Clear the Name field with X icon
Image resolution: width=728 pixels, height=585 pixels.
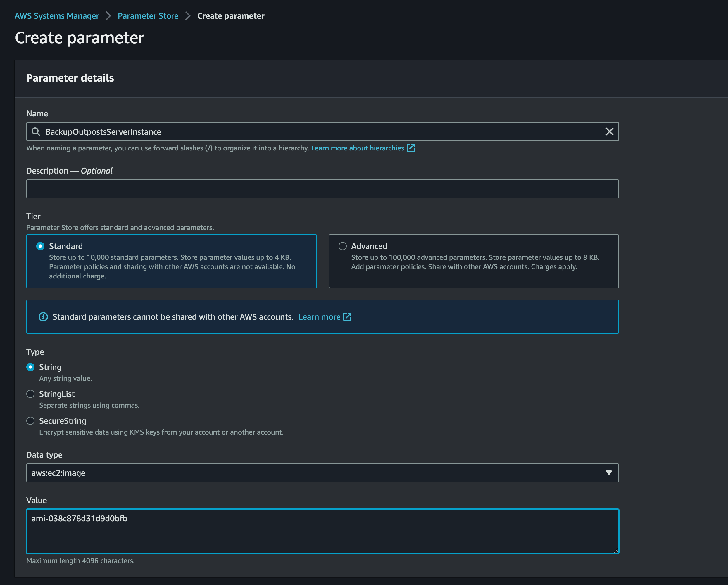tap(609, 132)
